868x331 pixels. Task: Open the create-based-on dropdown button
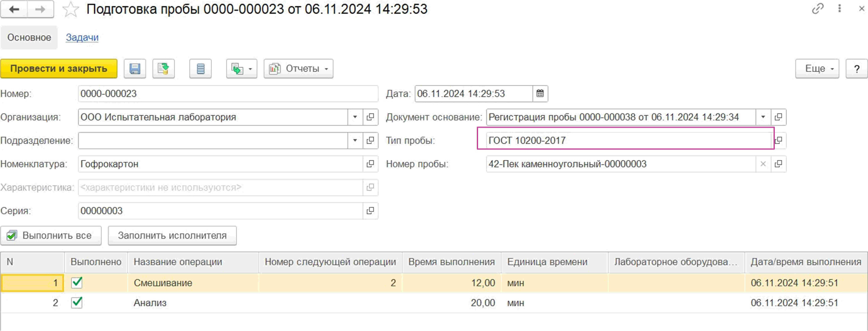click(x=242, y=69)
